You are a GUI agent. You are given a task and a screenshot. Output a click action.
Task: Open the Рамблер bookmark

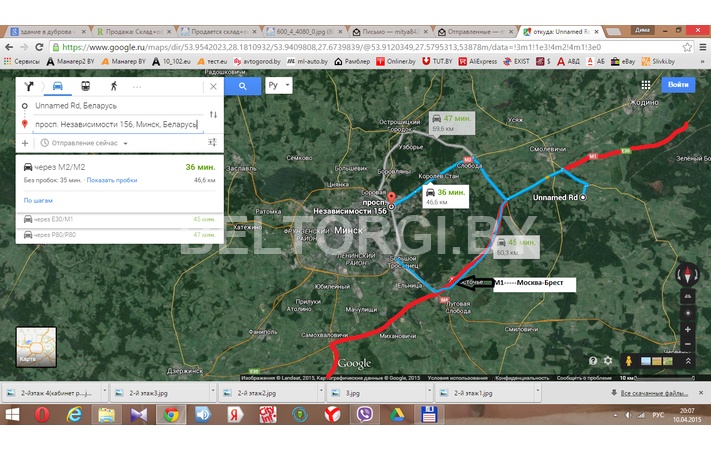tap(352, 61)
